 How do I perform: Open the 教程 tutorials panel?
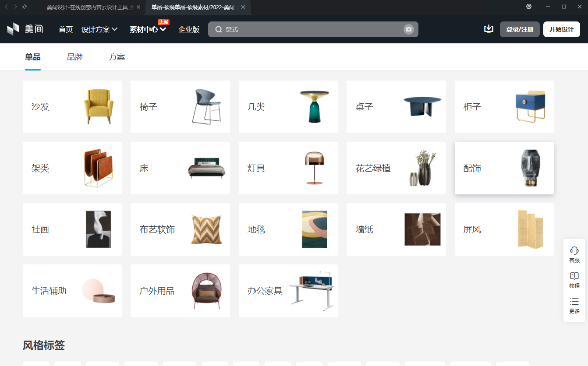(x=574, y=279)
